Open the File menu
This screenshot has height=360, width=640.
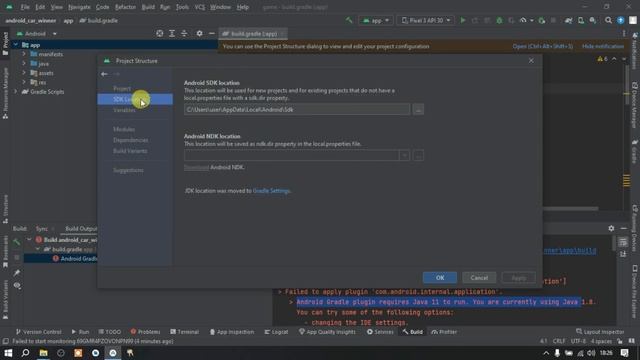pos(25,7)
